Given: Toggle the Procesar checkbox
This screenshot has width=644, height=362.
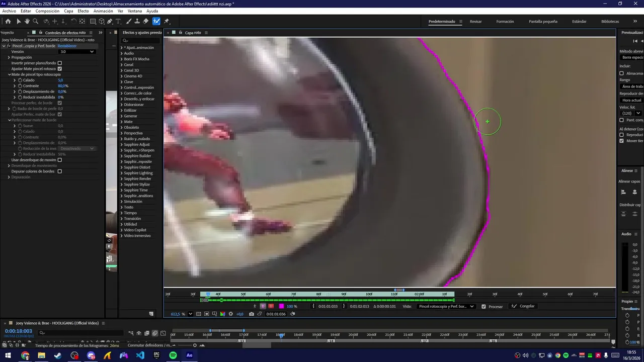Looking at the screenshot, I should [x=484, y=306].
